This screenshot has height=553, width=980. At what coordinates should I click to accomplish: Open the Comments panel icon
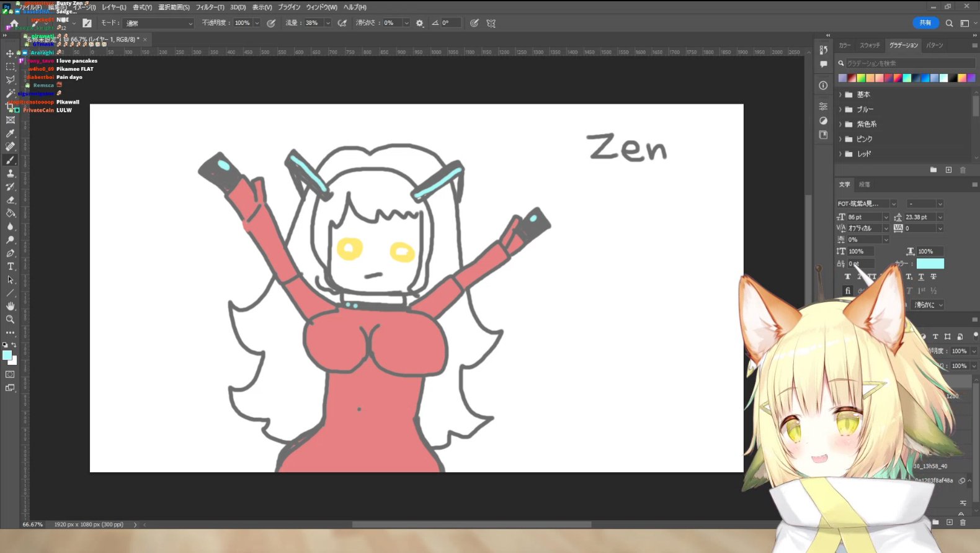824,65
